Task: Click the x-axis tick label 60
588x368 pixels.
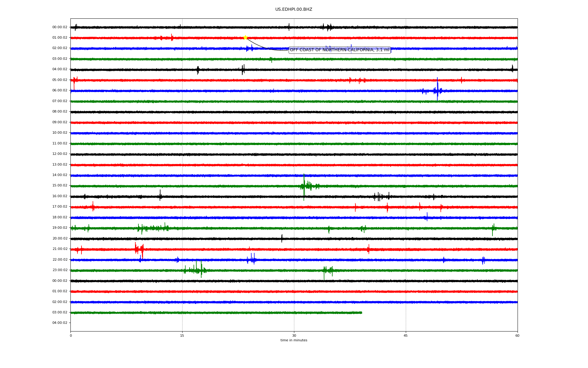Action: point(517,335)
